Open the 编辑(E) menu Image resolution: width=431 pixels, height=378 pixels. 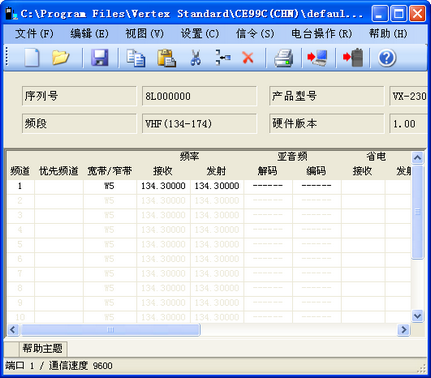(x=89, y=34)
